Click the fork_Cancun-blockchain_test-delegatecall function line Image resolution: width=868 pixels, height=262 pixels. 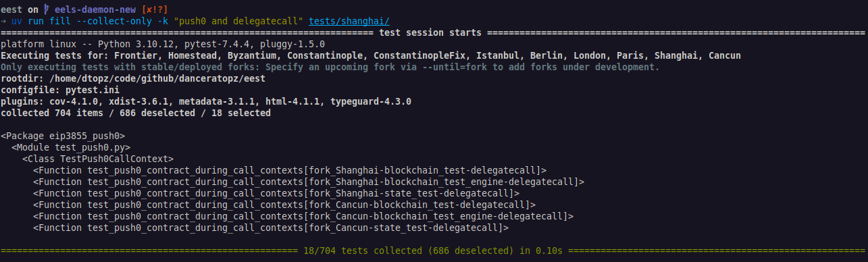coord(284,205)
